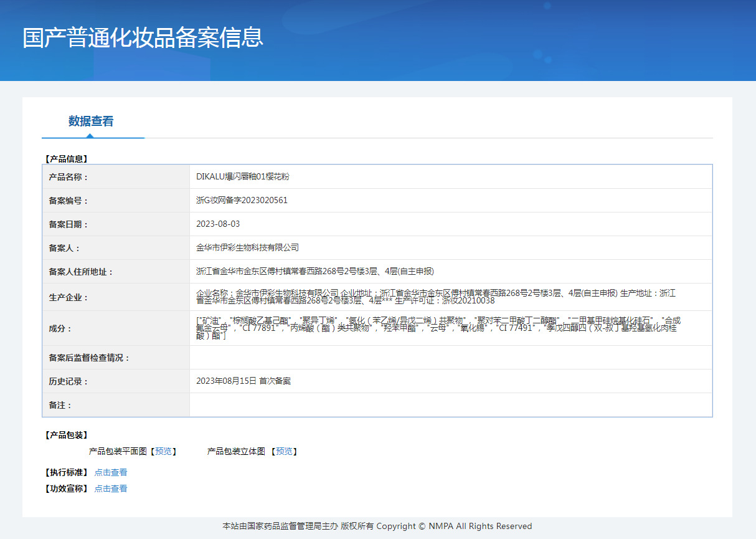Select filing number 浙G妆网备字2023020561
The image size is (756, 539).
coord(242,200)
